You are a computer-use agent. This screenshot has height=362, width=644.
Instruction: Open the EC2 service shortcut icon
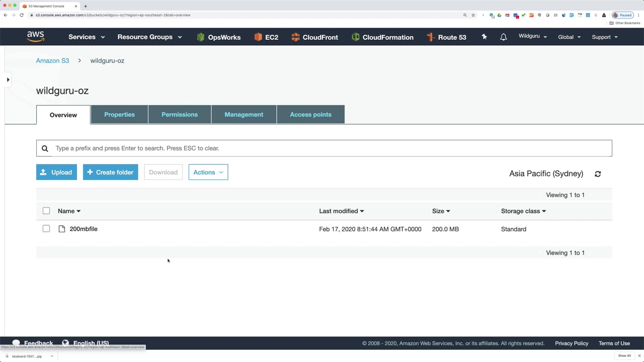258,37
